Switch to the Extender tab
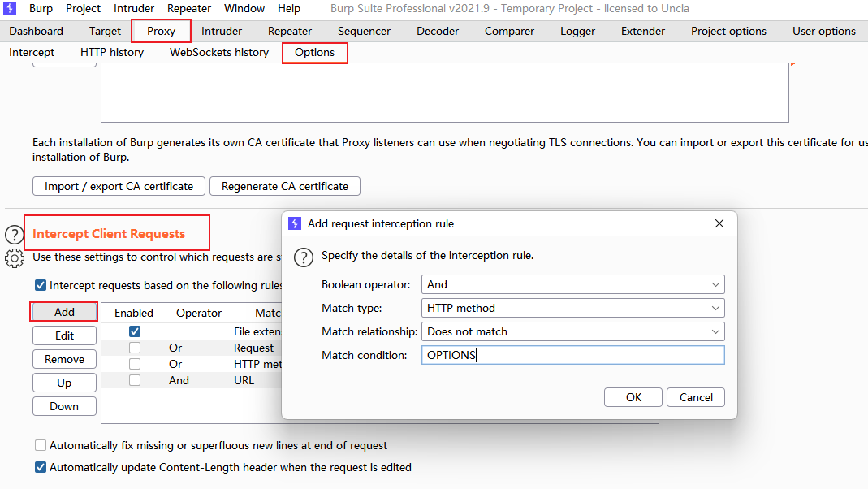The image size is (868, 489). click(x=643, y=31)
